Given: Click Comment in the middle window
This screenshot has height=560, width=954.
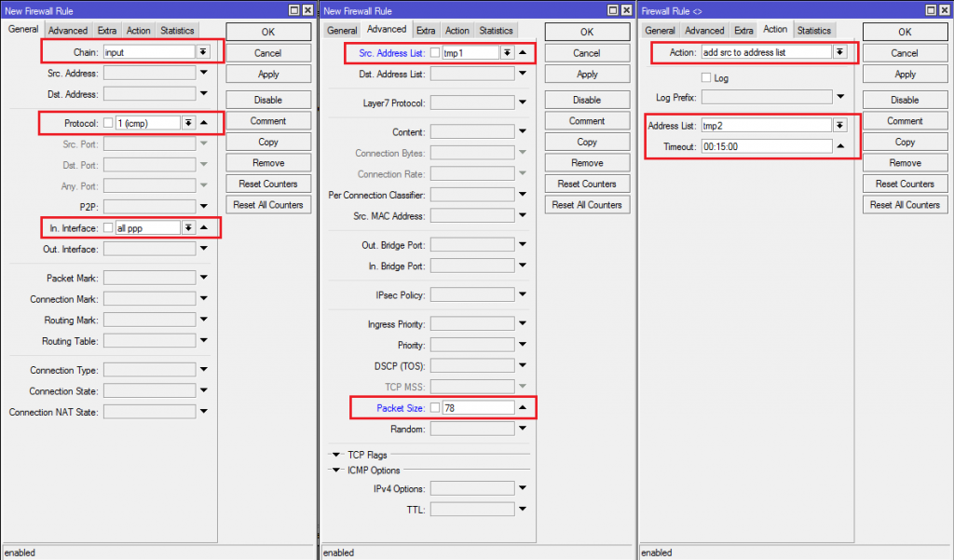Looking at the screenshot, I should pos(587,121).
